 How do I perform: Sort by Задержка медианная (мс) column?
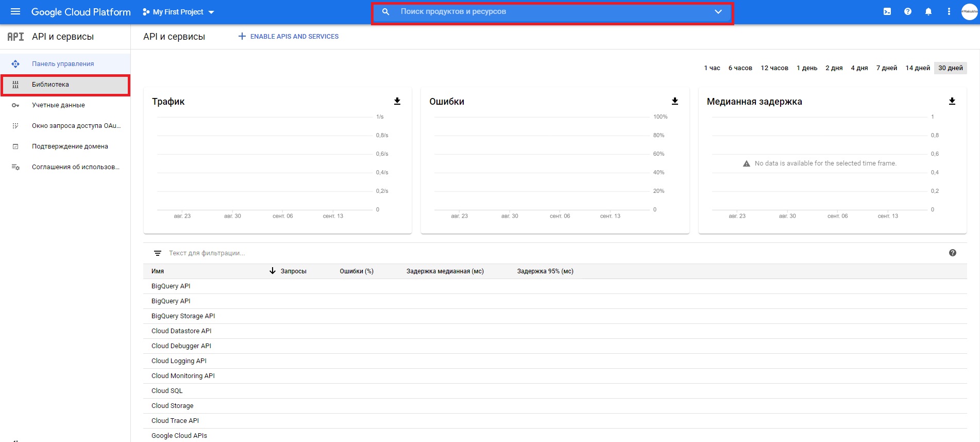445,271
